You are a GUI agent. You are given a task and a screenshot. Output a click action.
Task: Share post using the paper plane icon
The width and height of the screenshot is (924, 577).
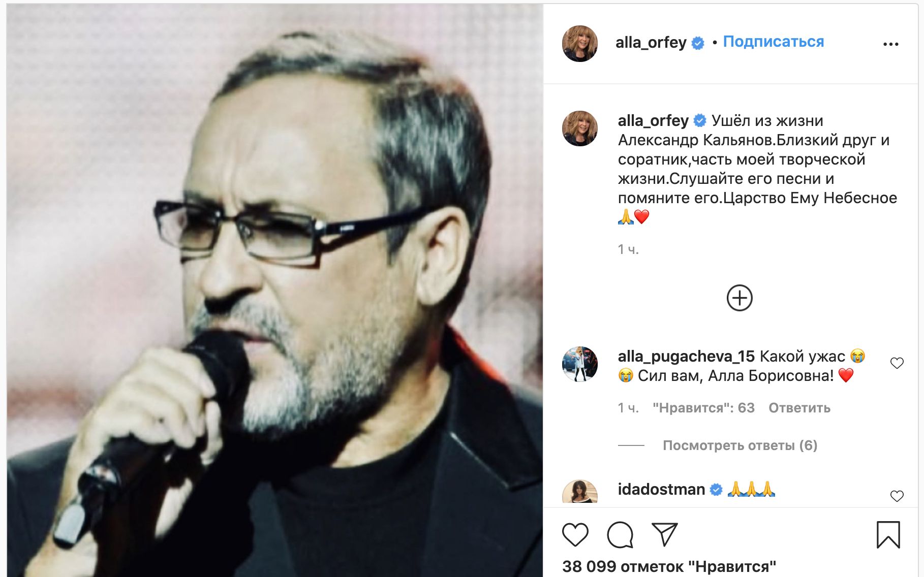coord(664,534)
